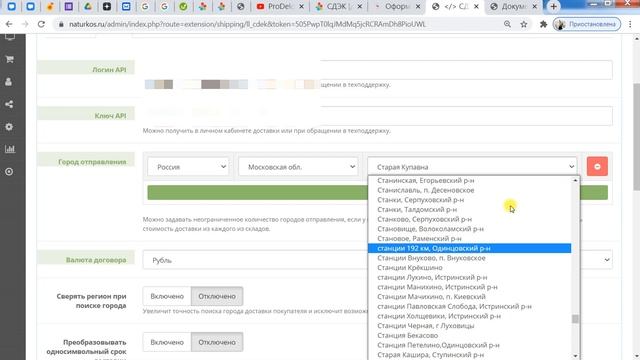Open the Chrome three-dot menu

[x=631, y=24]
